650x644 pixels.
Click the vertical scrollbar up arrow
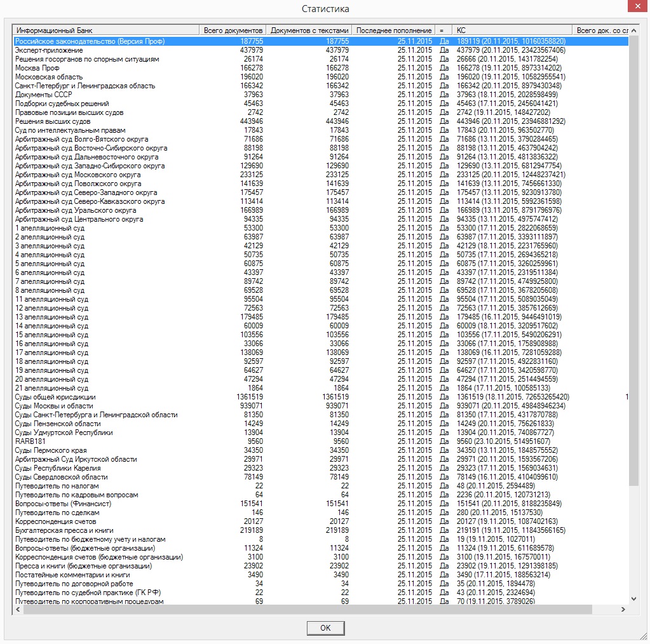(x=633, y=30)
